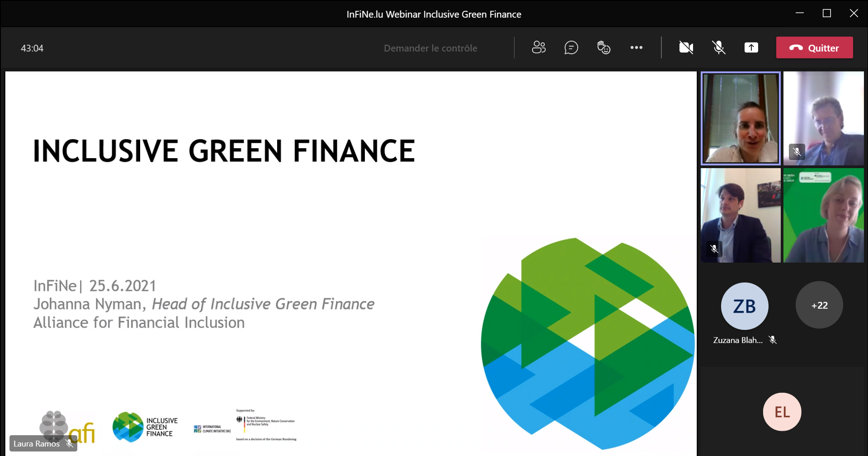Turn on your camera
This screenshot has width=868, height=456.
tap(685, 47)
